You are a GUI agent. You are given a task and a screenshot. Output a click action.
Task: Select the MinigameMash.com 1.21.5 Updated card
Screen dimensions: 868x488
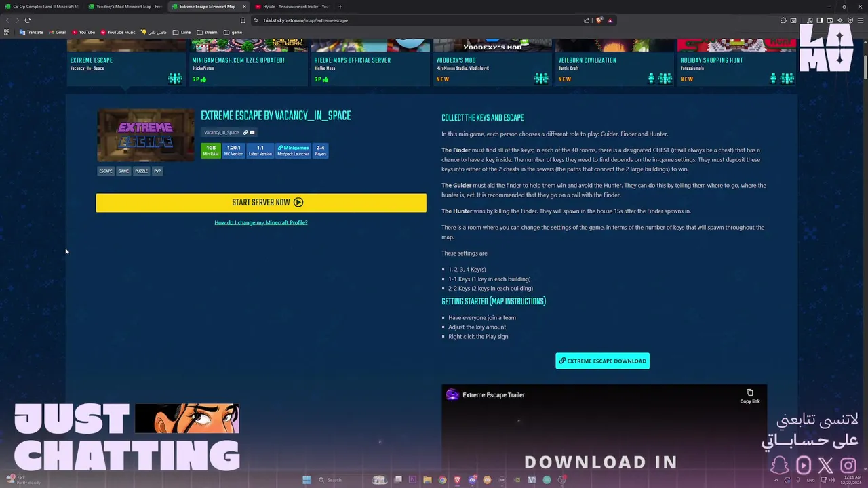248,62
